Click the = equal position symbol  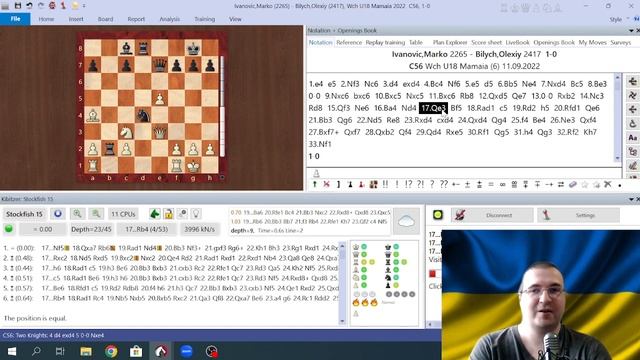tap(491, 184)
